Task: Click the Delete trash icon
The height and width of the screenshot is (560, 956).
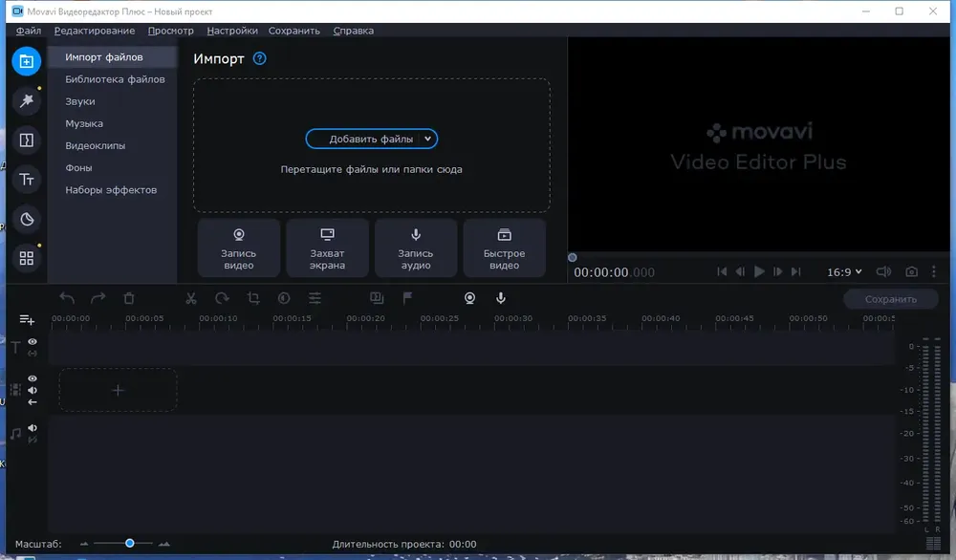Action: 129,298
